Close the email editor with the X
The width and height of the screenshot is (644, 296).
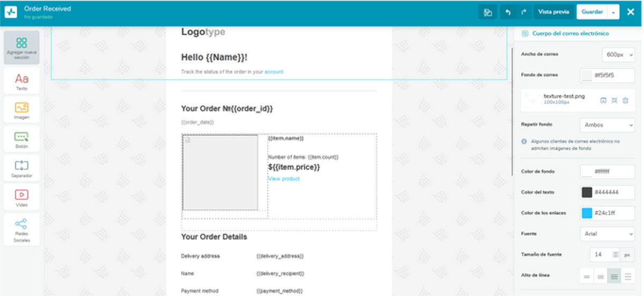pos(631,12)
